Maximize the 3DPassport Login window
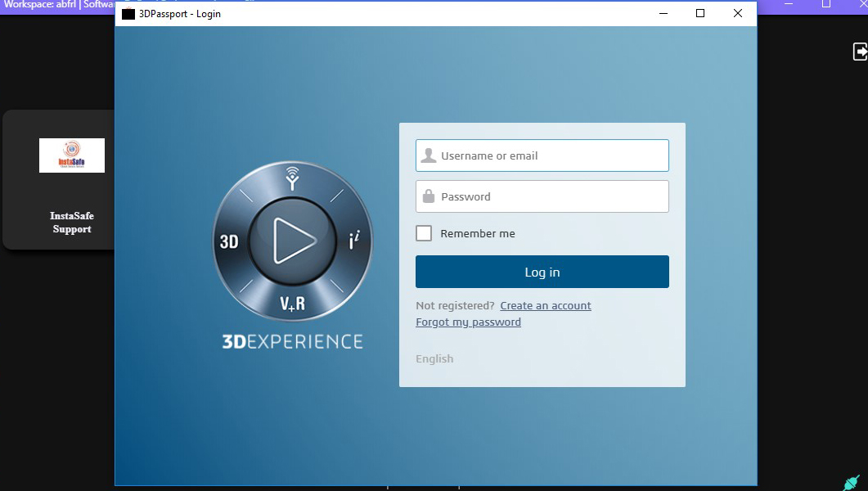The image size is (868, 491). 700,13
